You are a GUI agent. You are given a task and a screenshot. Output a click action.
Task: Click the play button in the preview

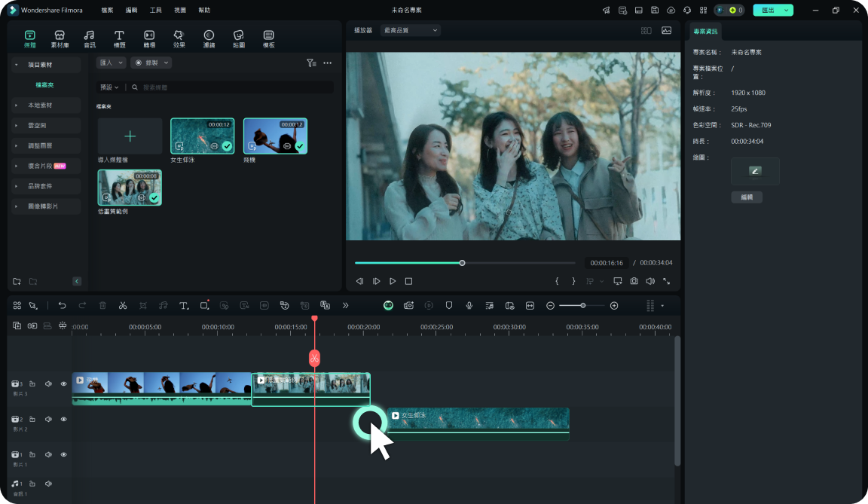(393, 281)
